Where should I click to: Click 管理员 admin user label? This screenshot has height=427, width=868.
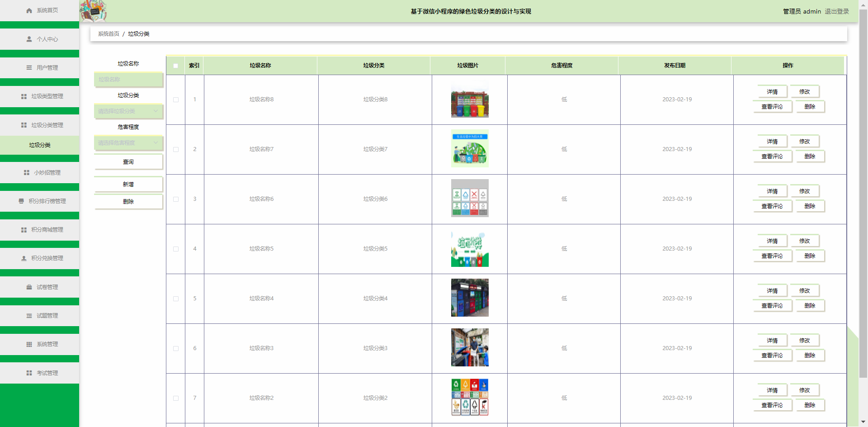(802, 11)
